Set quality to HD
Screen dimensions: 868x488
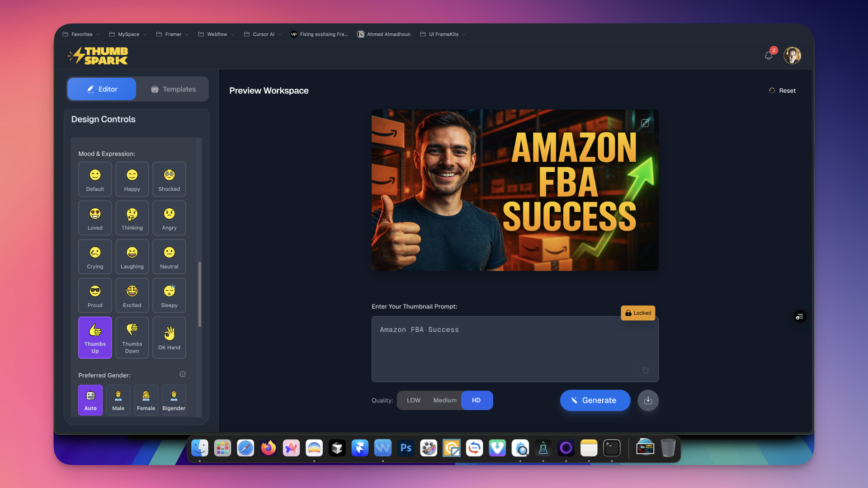tap(476, 400)
